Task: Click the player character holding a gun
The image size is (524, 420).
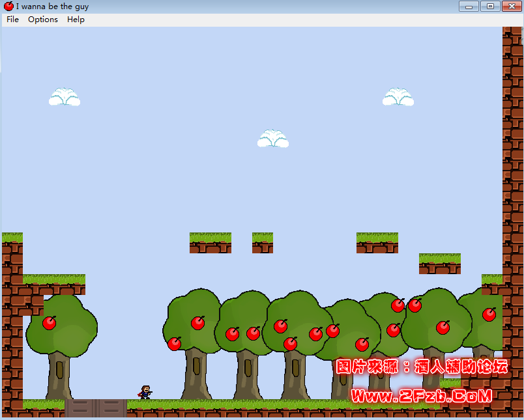Action: point(145,392)
